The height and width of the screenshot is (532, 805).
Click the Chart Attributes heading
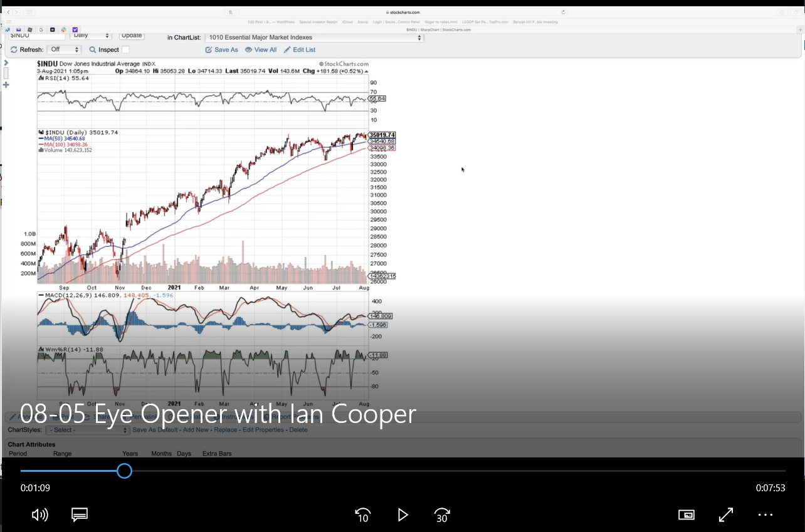[x=31, y=444]
